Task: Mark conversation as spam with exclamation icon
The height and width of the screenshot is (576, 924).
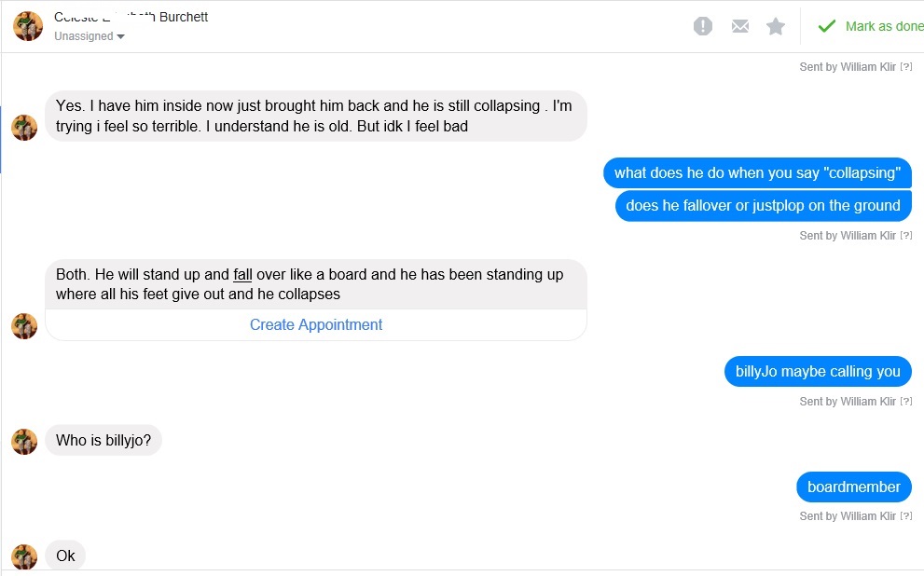Action: pyautogui.click(x=702, y=26)
